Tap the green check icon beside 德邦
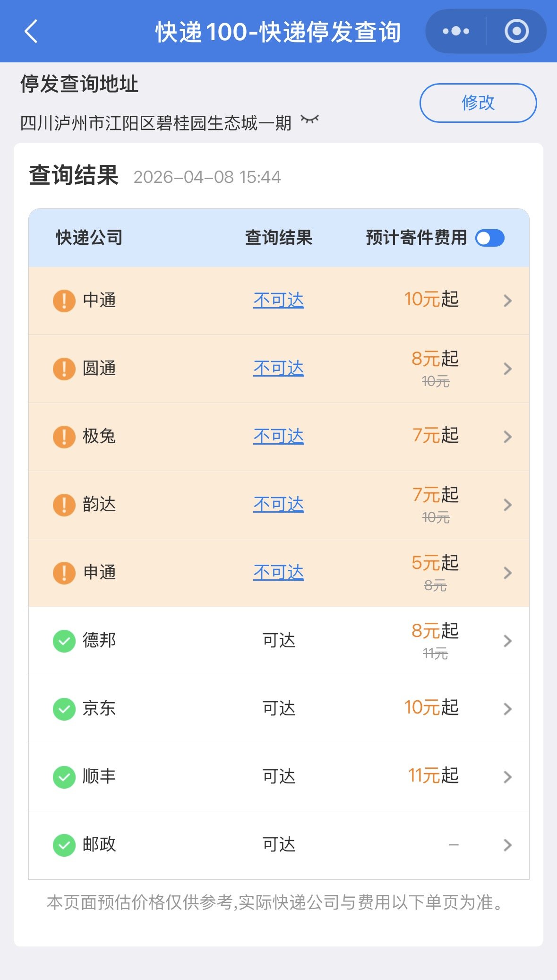Screen dimensions: 557x980 tap(64, 641)
